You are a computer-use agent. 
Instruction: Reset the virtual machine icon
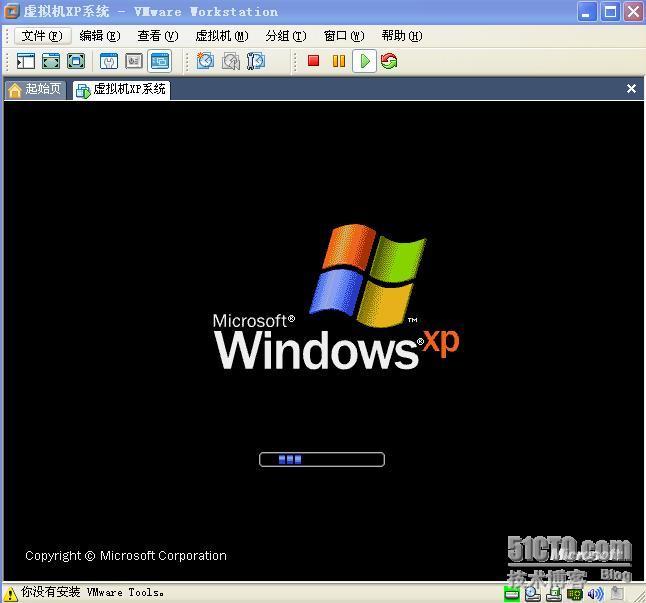click(x=389, y=61)
